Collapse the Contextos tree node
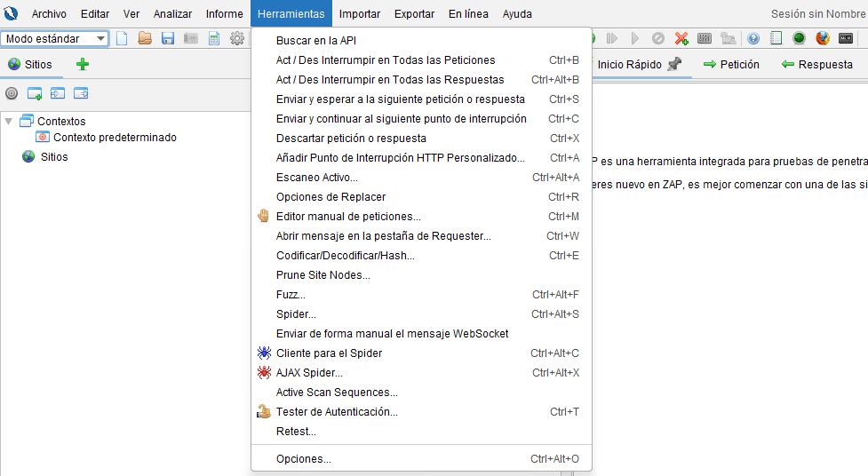 click(x=9, y=121)
